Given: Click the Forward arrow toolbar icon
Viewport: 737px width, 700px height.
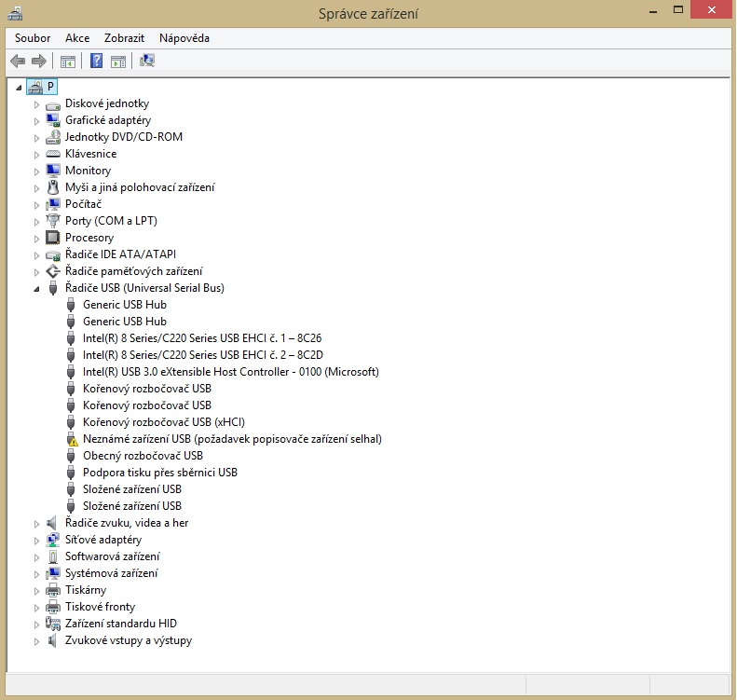Looking at the screenshot, I should [39, 62].
